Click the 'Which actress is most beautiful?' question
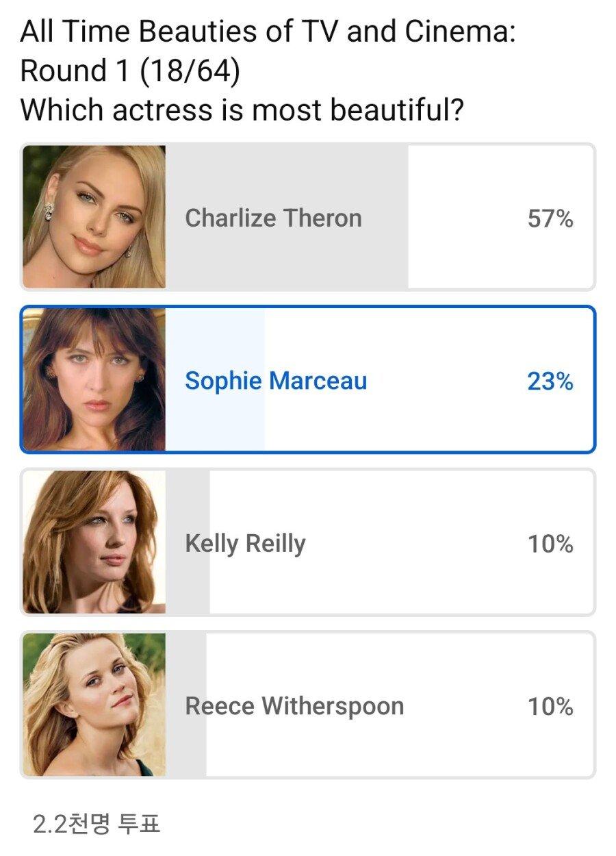This screenshot has width=616, height=856. coord(242,110)
